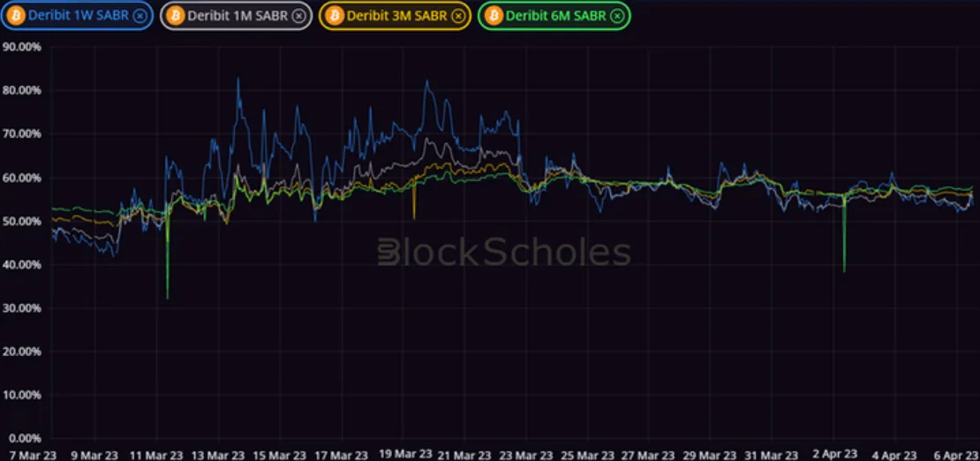Click the 29 Mar 23 date label
The height and width of the screenshot is (461, 980).
[709, 455]
